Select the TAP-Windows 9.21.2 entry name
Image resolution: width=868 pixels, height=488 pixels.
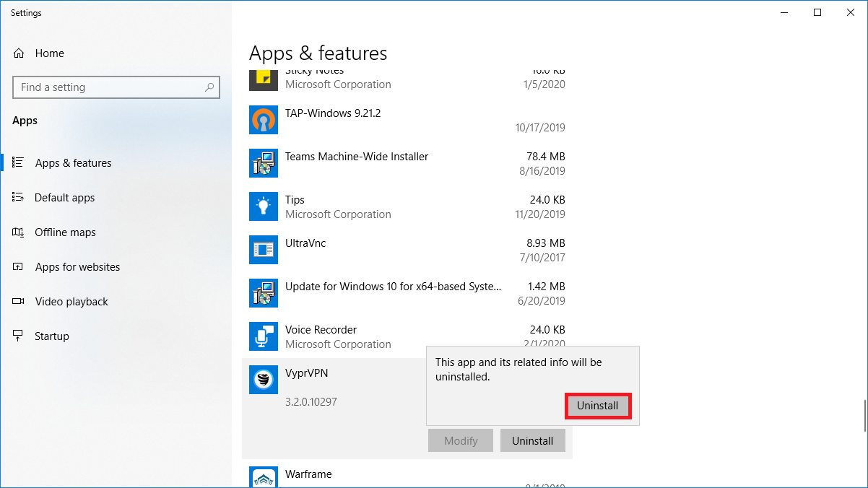[333, 113]
